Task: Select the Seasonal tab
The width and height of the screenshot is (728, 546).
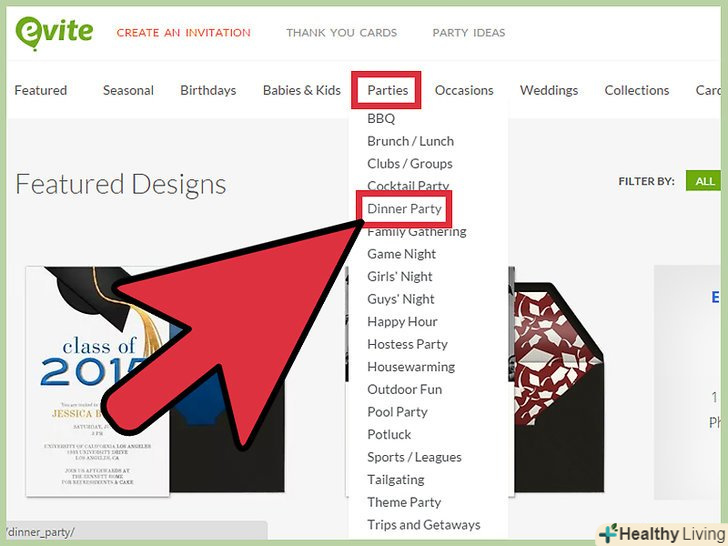Action: coord(128,90)
